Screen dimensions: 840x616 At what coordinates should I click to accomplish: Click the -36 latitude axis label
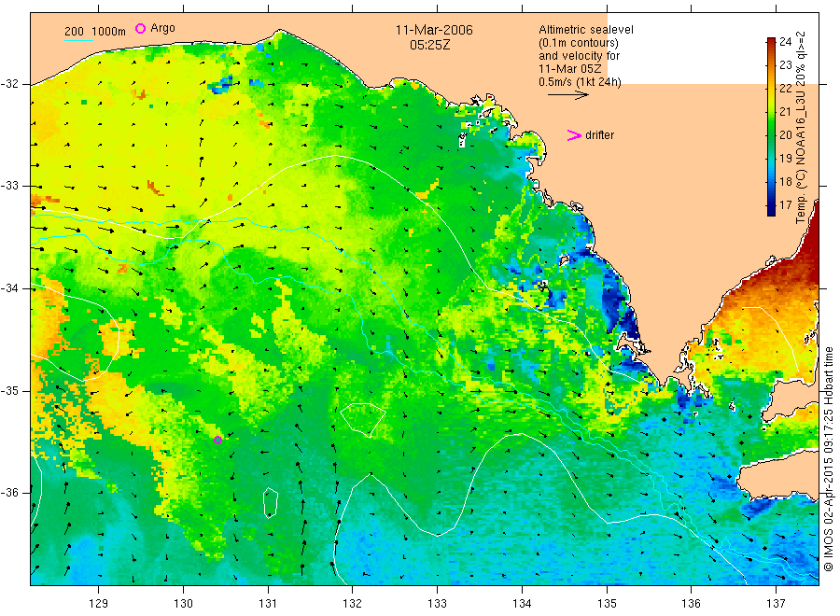(9, 492)
